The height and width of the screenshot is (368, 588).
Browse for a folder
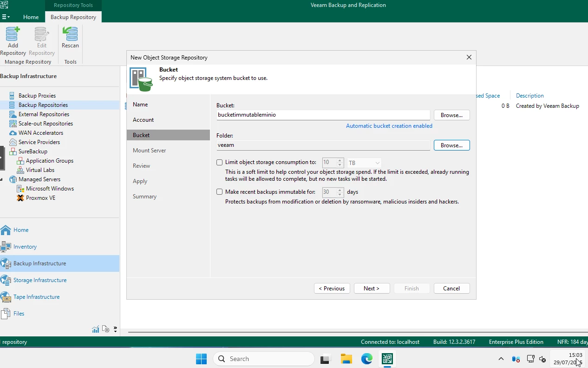click(x=451, y=145)
